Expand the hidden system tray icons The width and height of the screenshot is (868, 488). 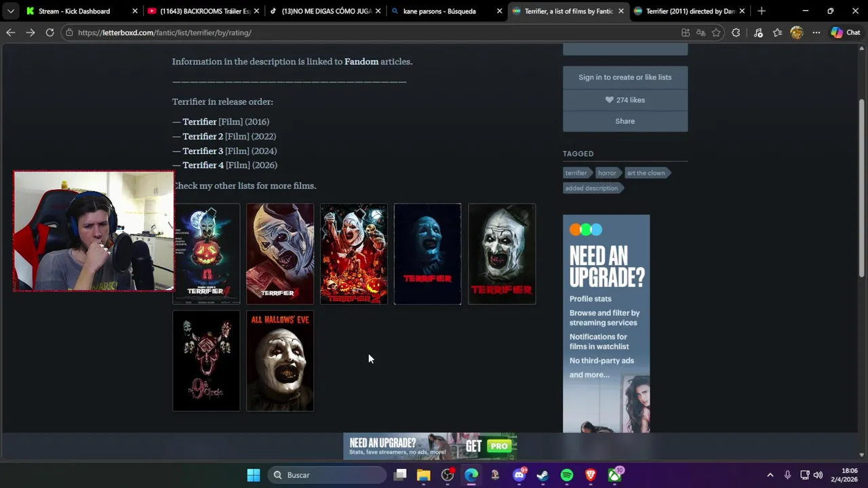point(770,475)
